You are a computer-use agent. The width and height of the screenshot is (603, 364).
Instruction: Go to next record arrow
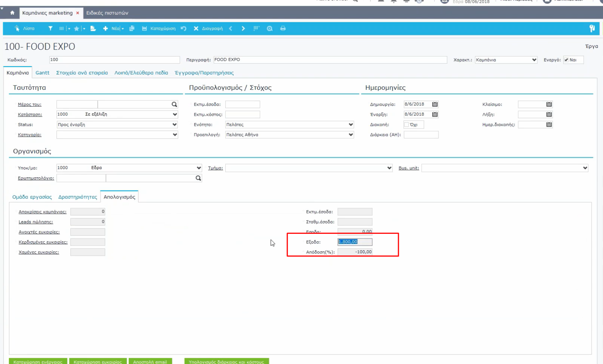coord(243,29)
